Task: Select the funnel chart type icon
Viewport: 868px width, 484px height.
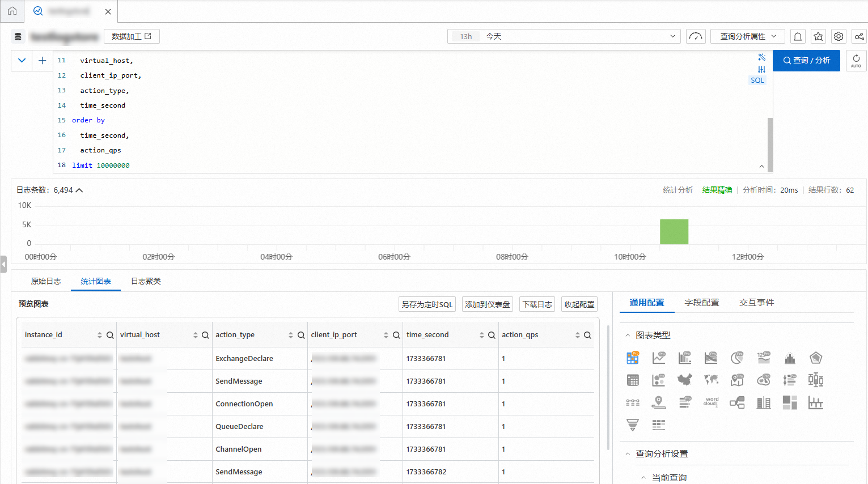Action: pyautogui.click(x=633, y=424)
